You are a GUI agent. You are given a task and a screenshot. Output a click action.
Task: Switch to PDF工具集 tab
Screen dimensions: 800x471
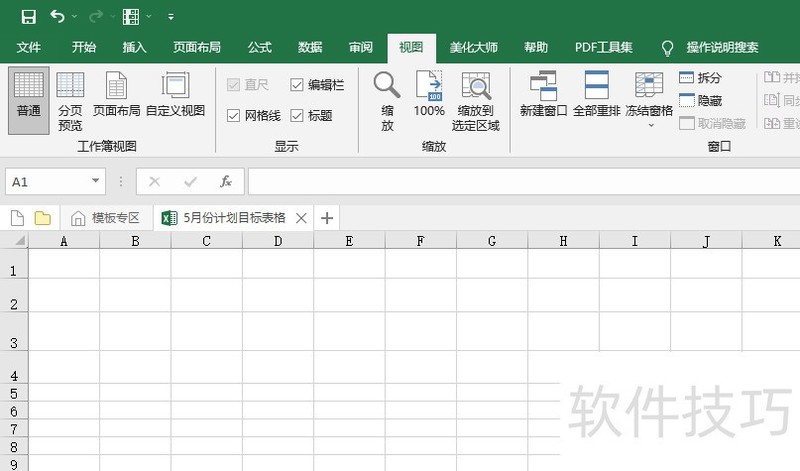coord(604,47)
